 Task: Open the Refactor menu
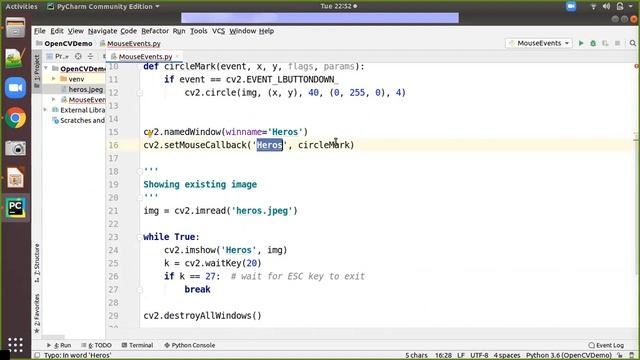point(155,31)
